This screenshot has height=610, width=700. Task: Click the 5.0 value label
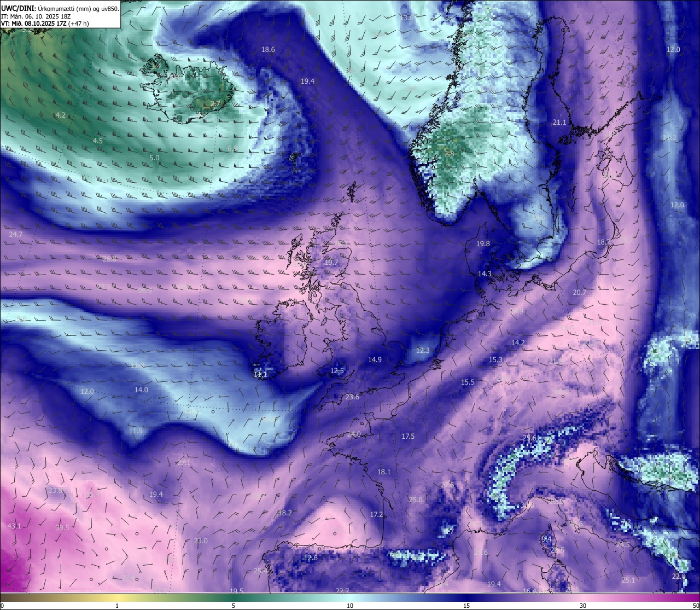point(154,158)
